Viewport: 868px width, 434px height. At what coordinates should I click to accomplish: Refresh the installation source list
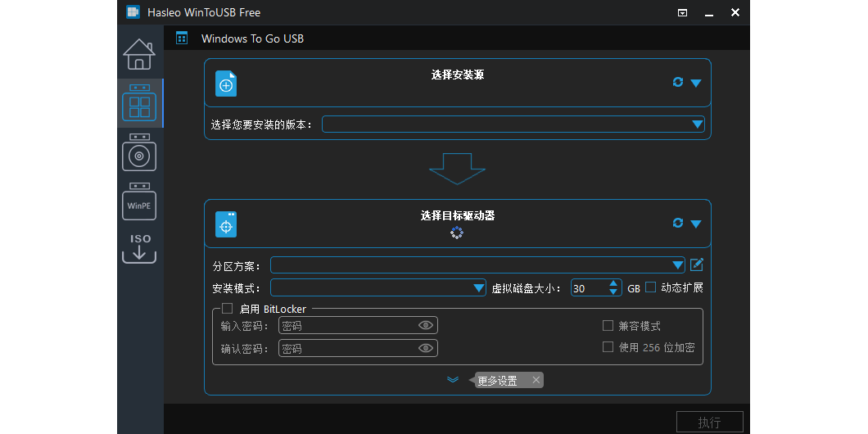(x=677, y=82)
